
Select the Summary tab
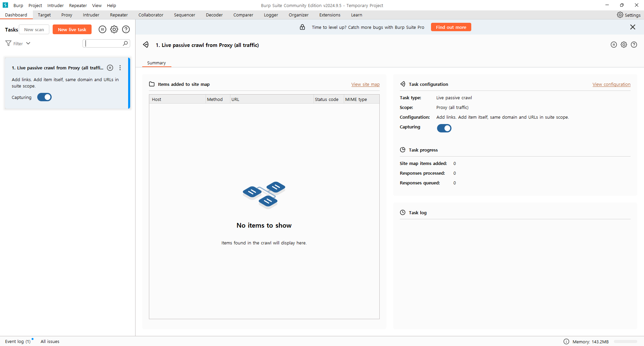[156, 63]
